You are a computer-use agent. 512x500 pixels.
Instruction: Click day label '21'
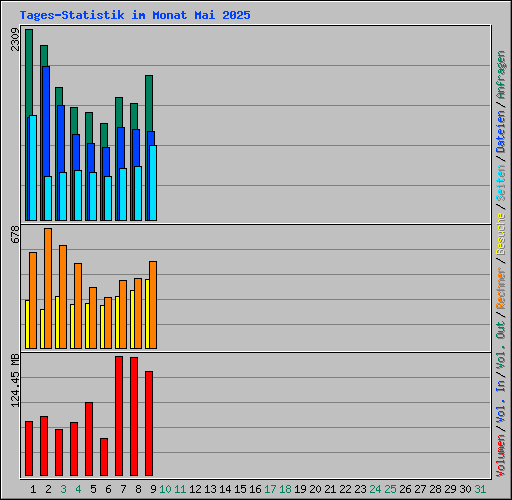coord(330,489)
